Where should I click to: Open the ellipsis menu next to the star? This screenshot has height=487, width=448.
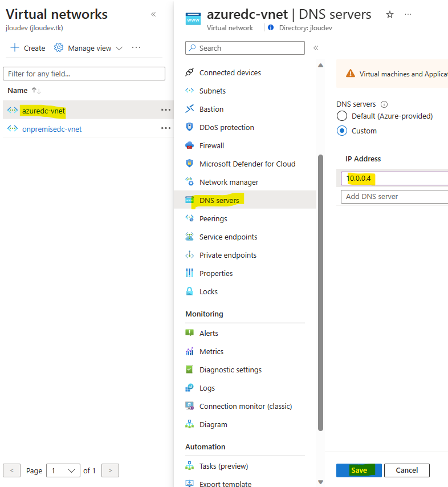[x=408, y=14]
